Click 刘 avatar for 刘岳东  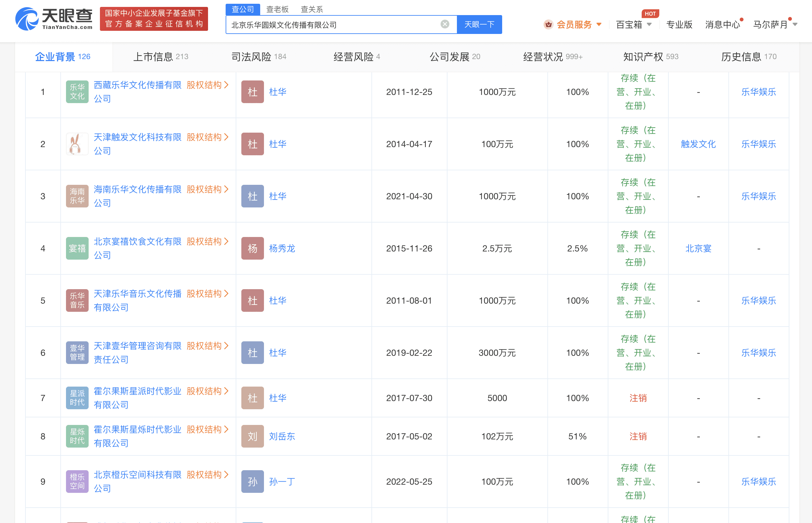(x=253, y=436)
